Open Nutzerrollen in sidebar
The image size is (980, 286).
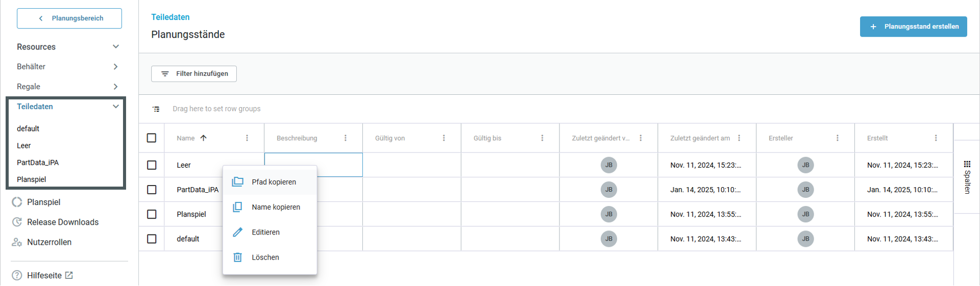pos(49,242)
